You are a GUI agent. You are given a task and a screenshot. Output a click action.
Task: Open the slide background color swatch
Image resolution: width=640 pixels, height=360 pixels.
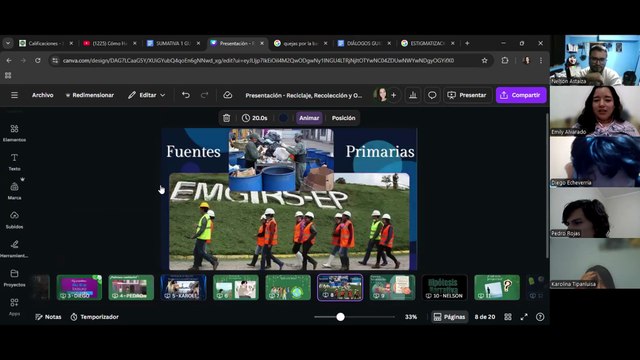coord(283,118)
